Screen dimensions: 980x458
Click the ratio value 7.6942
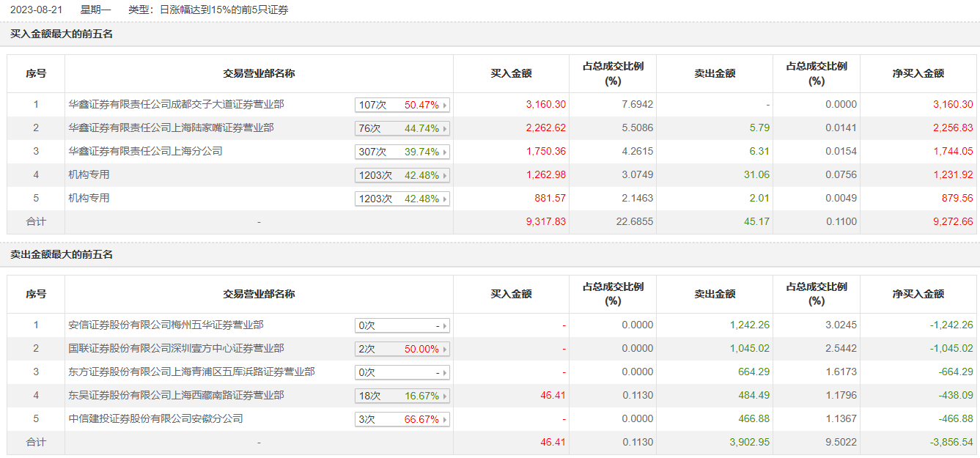(x=636, y=105)
